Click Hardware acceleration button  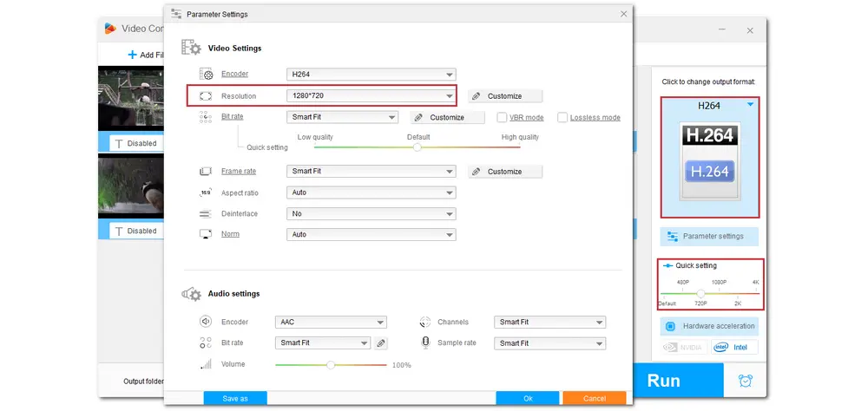(709, 326)
